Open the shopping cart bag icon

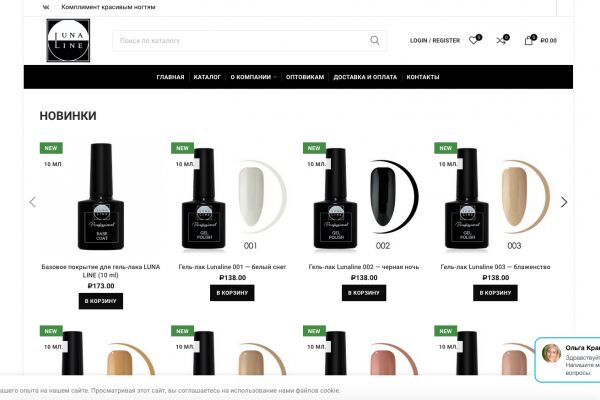click(x=528, y=40)
